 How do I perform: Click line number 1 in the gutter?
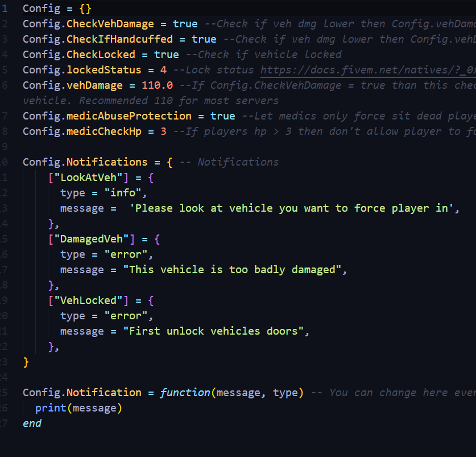[5, 9]
